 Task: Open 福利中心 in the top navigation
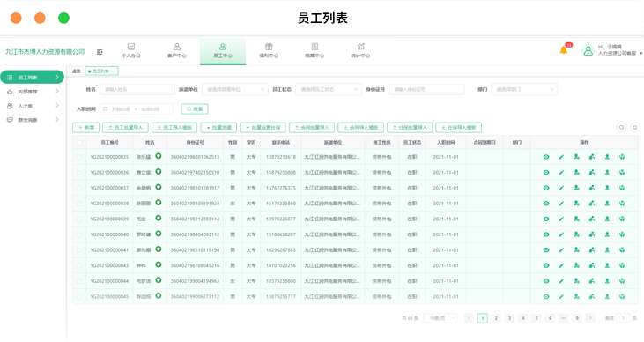(269, 50)
